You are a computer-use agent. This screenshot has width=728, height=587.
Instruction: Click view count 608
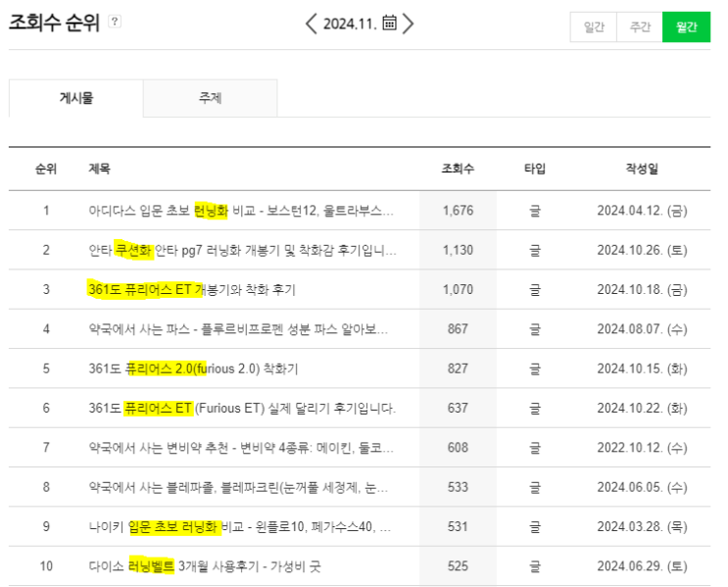458,448
